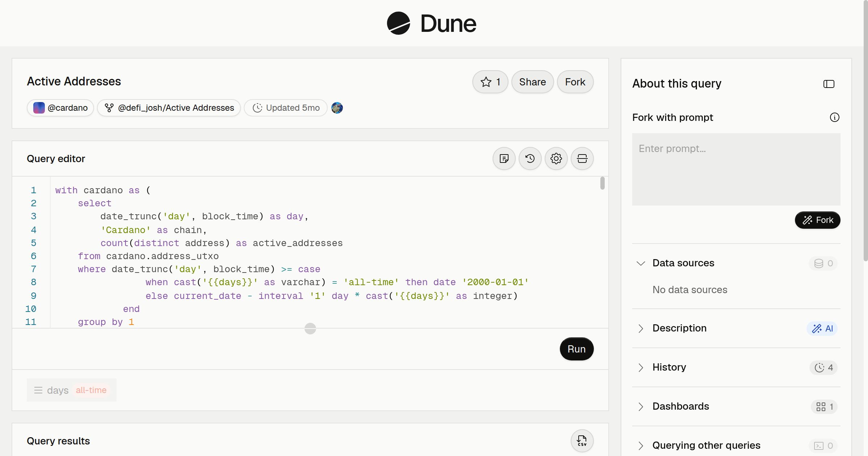Click the Data sources count badge
868x456 pixels.
point(823,263)
